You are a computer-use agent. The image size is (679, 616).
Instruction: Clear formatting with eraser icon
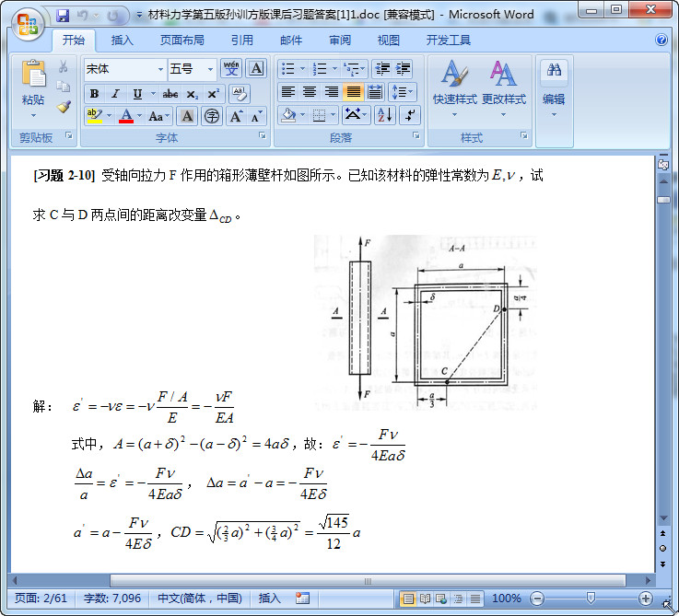pos(239,93)
